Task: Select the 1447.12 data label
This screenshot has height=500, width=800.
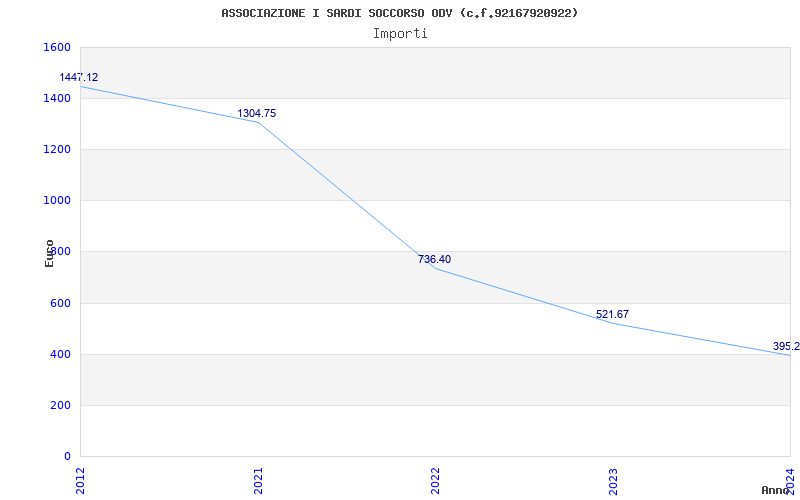Action: pyautogui.click(x=79, y=78)
